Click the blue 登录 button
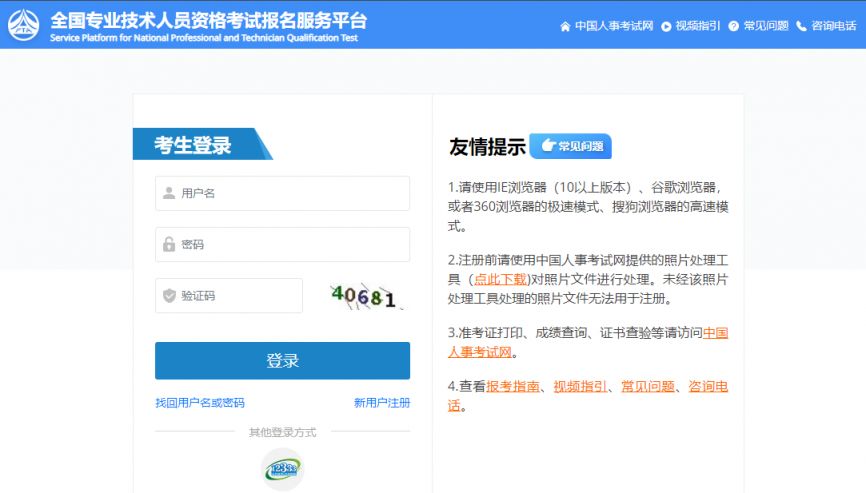Viewport: 866px width, 493px height. [282, 361]
